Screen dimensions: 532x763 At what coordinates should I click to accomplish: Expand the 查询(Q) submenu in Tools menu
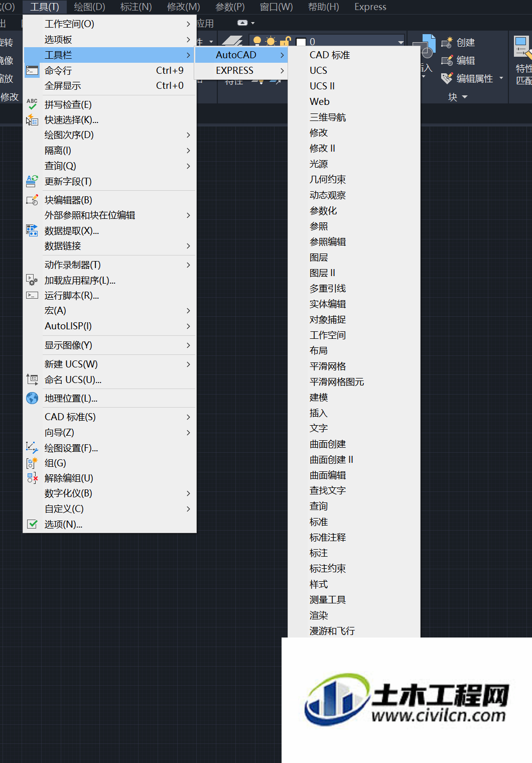coord(109,166)
